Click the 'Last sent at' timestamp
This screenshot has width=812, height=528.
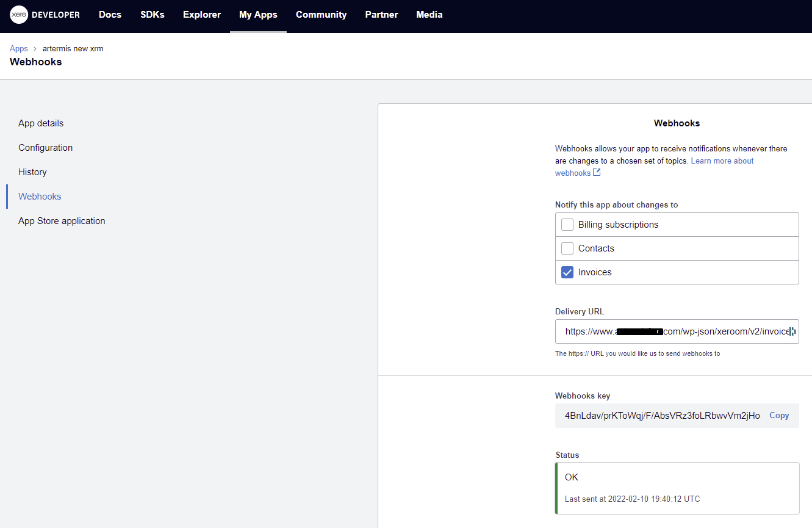coord(633,499)
